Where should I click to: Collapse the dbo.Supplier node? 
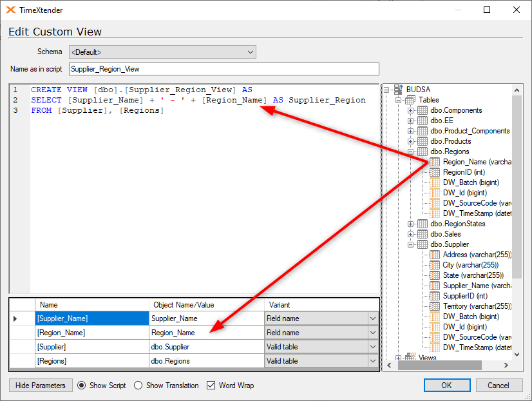point(410,244)
